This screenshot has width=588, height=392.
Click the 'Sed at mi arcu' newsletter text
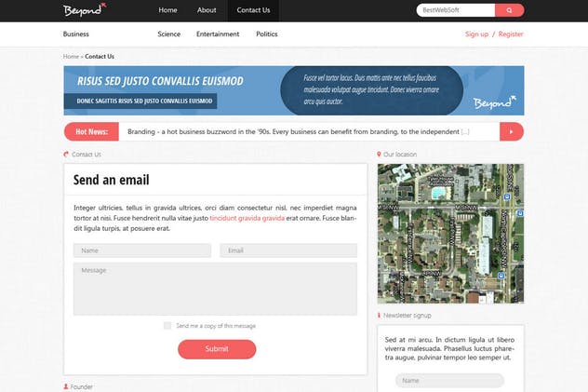pos(449,348)
